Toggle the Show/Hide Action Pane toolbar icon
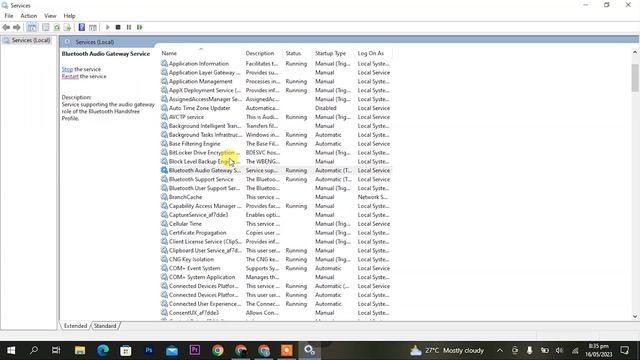Image resolution: width=640 pixels, height=360 pixels. coord(93,27)
